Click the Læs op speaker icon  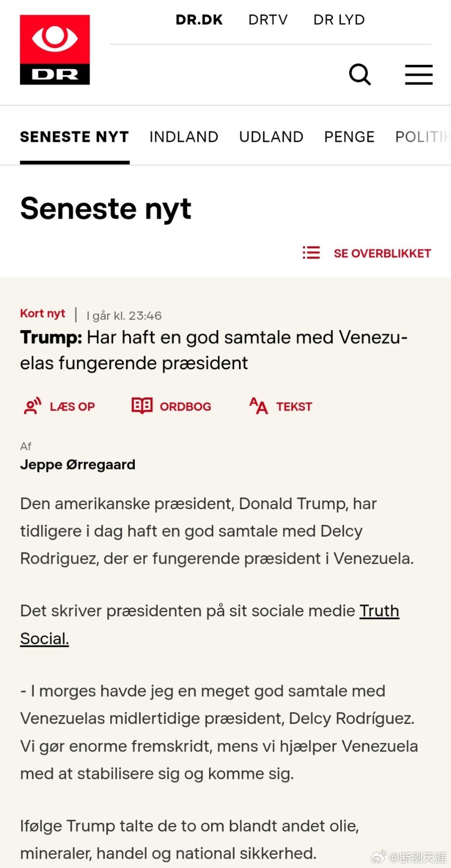pyautogui.click(x=32, y=406)
